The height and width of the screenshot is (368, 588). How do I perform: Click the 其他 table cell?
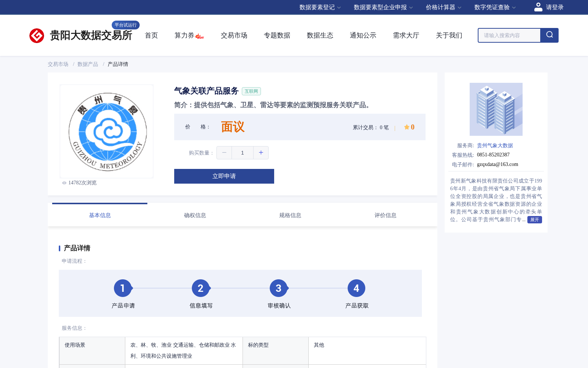(x=367, y=351)
